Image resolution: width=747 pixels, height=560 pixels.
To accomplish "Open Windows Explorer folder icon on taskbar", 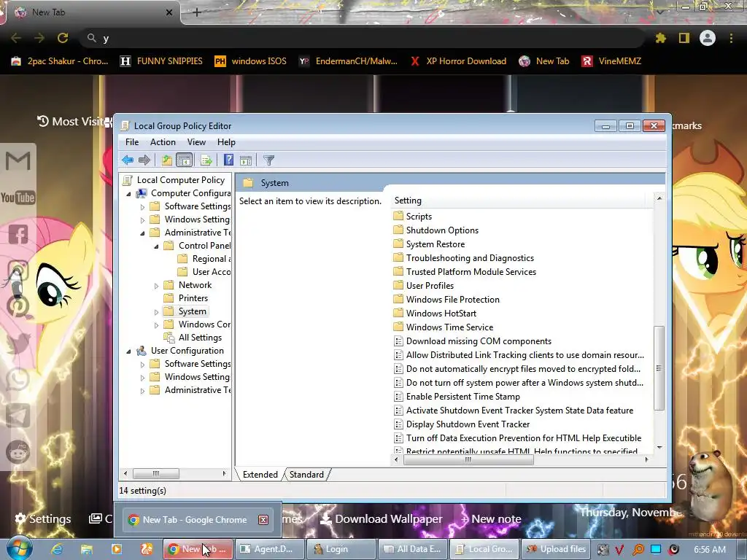I will pyautogui.click(x=86, y=549).
